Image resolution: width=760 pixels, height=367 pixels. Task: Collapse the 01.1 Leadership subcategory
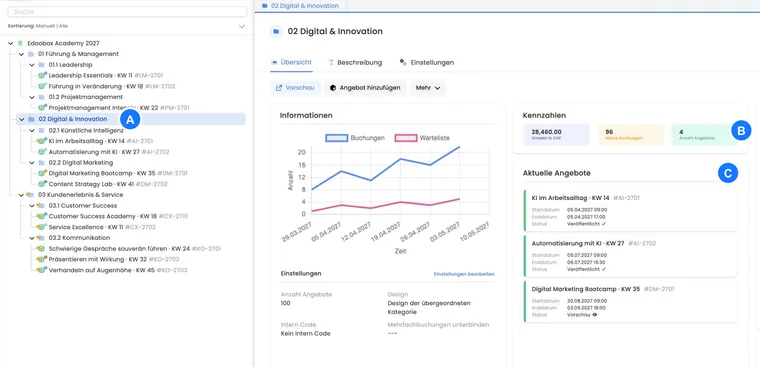click(32, 64)
